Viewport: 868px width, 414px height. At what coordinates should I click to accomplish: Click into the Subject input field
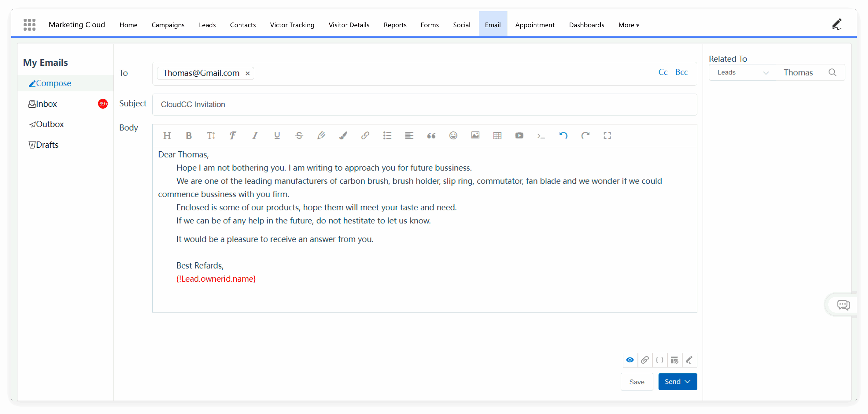(x=424, y=105)
